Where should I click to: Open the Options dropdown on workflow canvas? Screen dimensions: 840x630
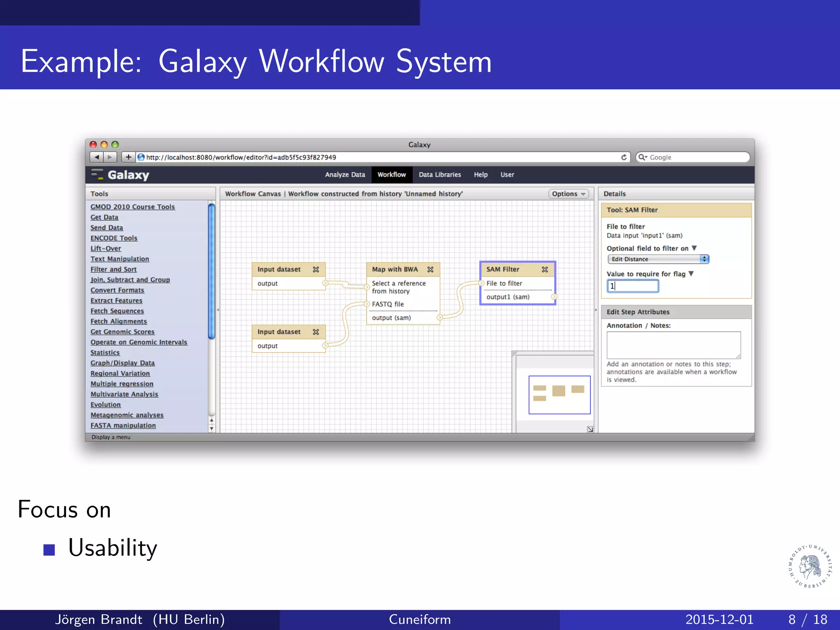tap(568, 194)
